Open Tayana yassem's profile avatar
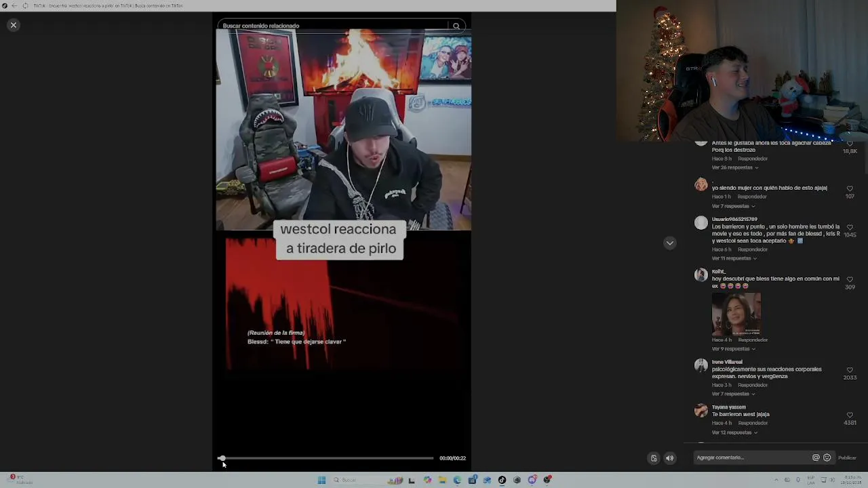The image size is (868, 488). [701, 410]
